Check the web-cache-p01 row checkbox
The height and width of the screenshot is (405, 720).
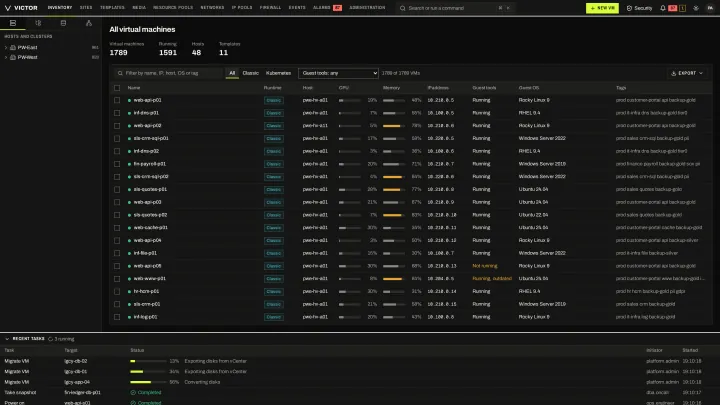coord(117,228)
